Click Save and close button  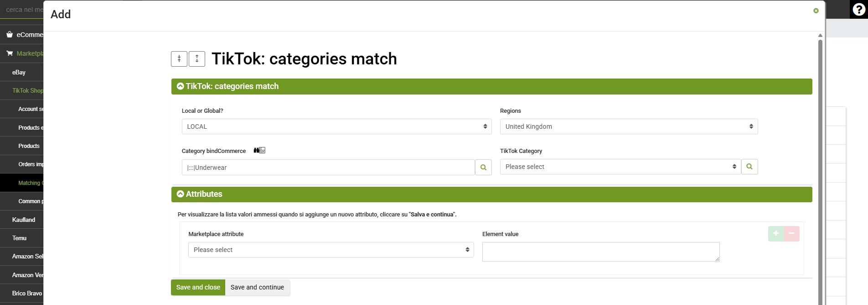pyautogui.click(x=198, y=287)
